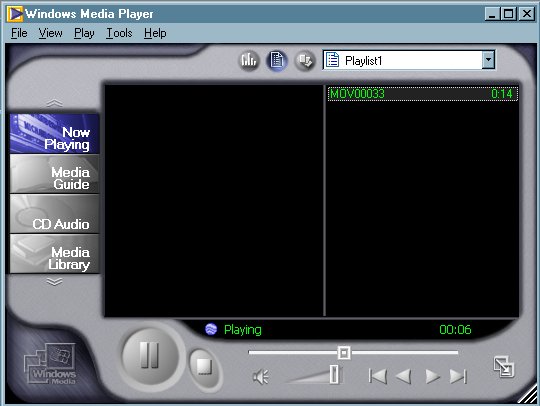Show equalizer and settings icon
540x406 pixels.
pos(249,61)
